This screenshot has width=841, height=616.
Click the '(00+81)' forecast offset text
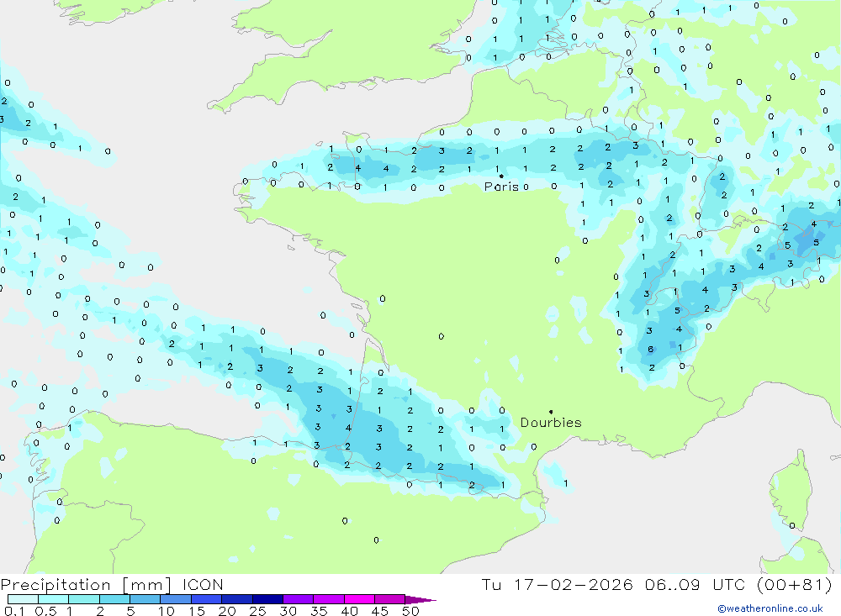(795, 584)
